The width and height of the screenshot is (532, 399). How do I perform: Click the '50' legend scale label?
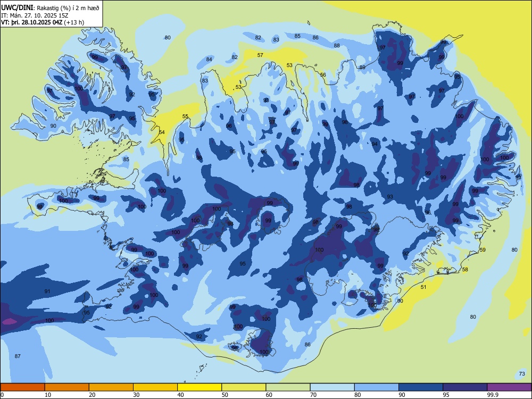pos(225,395)
